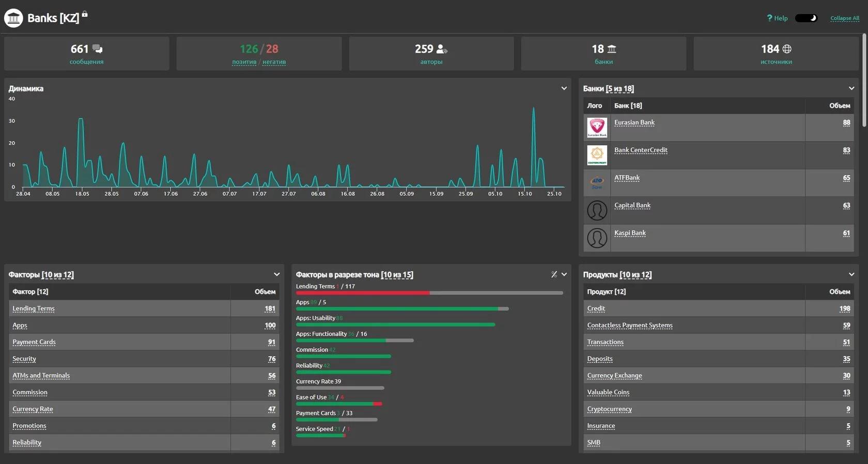Viewport: 868px width, 464px height.
Task: Open the Contactless Payment Systems product link
Action: [x=630, y=326]
